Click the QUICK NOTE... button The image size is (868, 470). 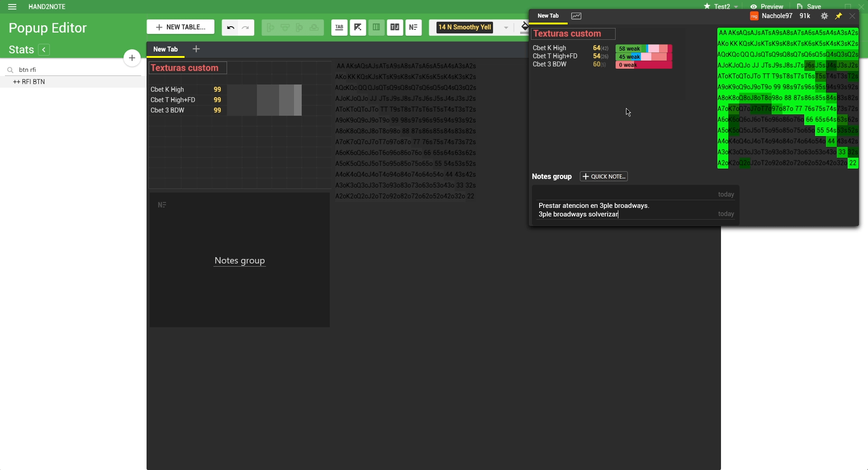point(604,176)
